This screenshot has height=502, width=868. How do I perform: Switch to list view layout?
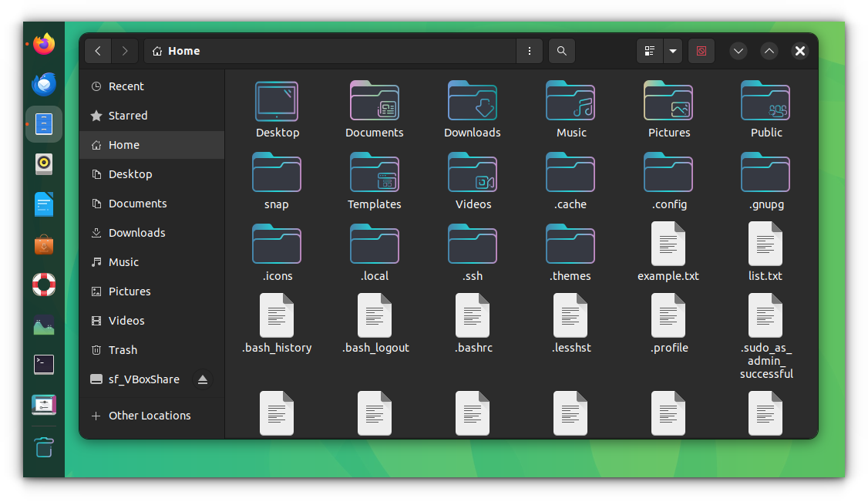[649, 50]
